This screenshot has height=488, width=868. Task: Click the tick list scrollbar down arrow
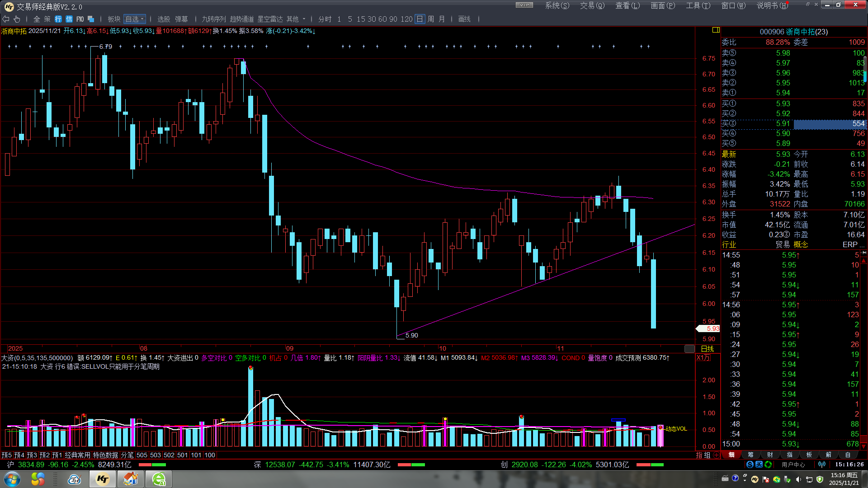[863, 446]
